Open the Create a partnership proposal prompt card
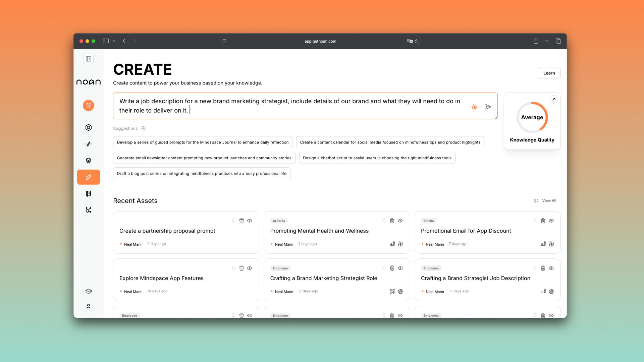644x362 pixels. point(186,232)
